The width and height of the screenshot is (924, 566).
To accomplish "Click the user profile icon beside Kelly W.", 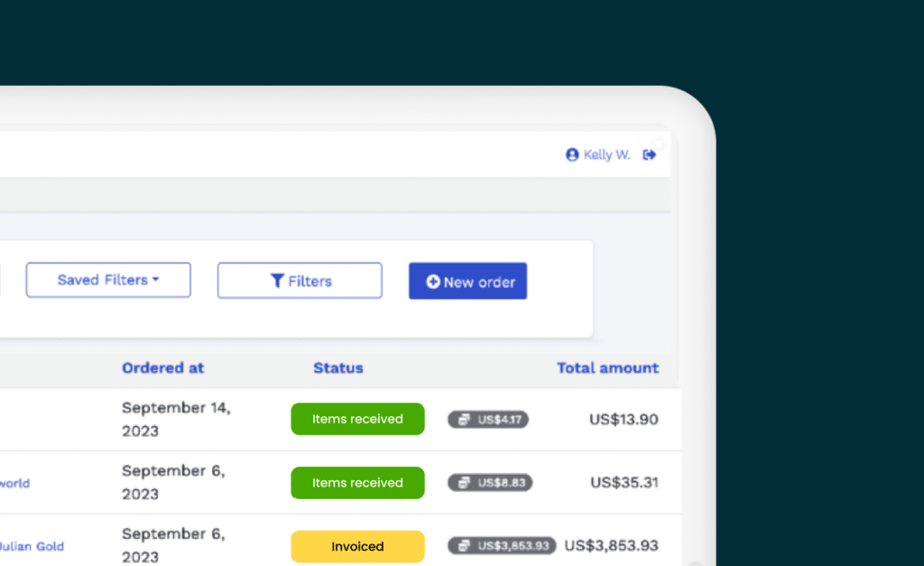I will pyautogui.click(x=571, y=154).
